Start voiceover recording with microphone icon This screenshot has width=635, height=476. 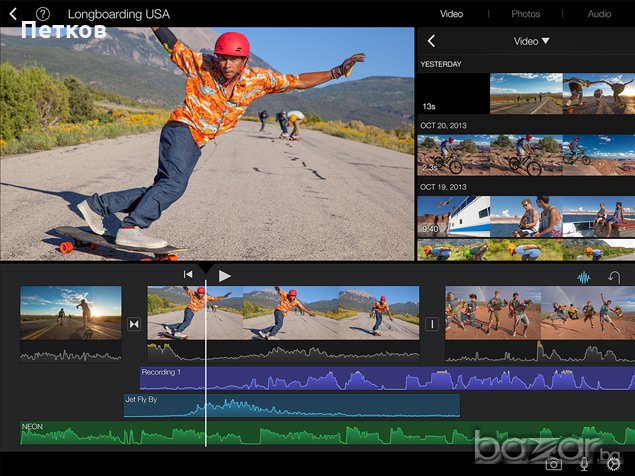584,463
